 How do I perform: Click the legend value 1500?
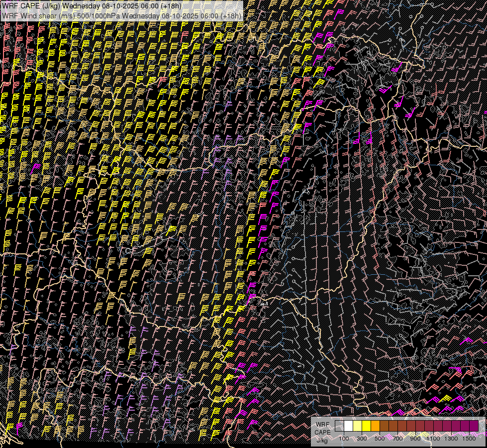click(469, 439)
